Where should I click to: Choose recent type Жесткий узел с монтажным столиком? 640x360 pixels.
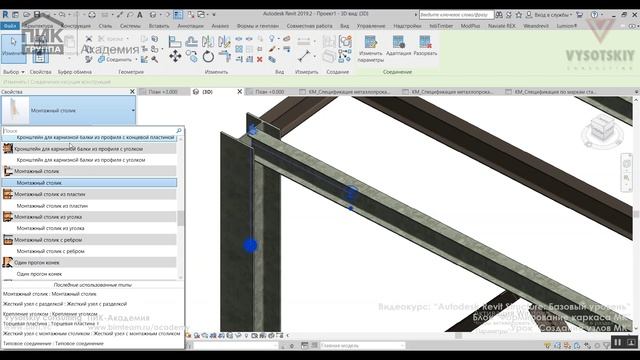point(91,333)
